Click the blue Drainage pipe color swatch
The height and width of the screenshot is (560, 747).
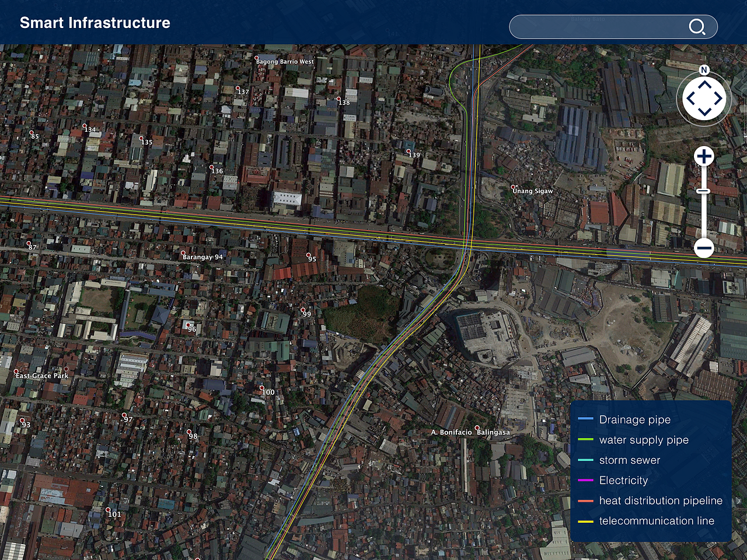click(585, 419)
